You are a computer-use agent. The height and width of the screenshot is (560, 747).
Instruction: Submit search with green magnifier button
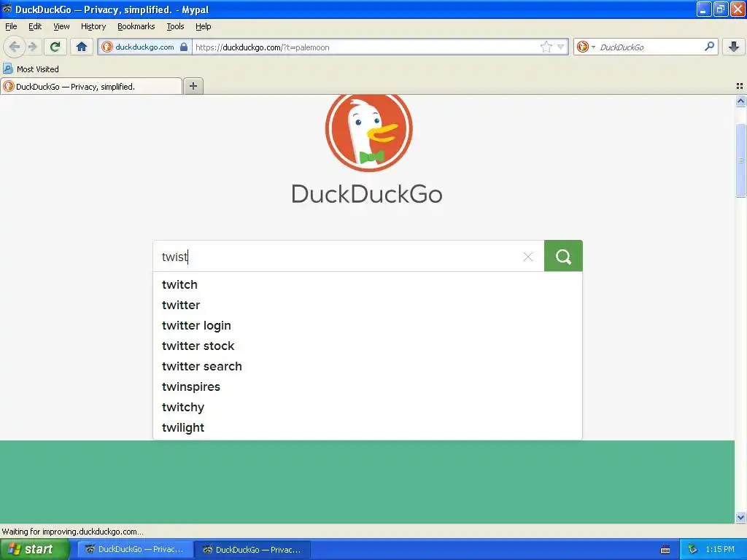point(563,256)
